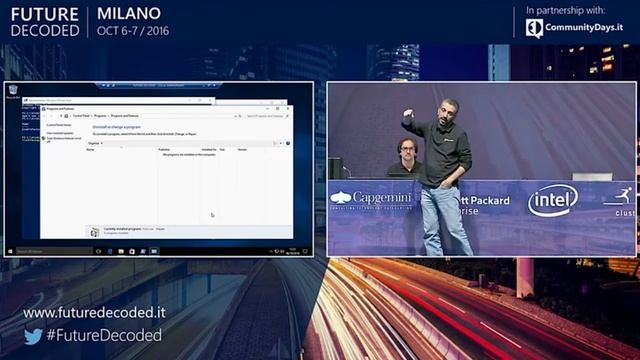This screenshot has height=360, width=640.
Task: Open www.futuredecoded.it link
Action: point(94,313)
